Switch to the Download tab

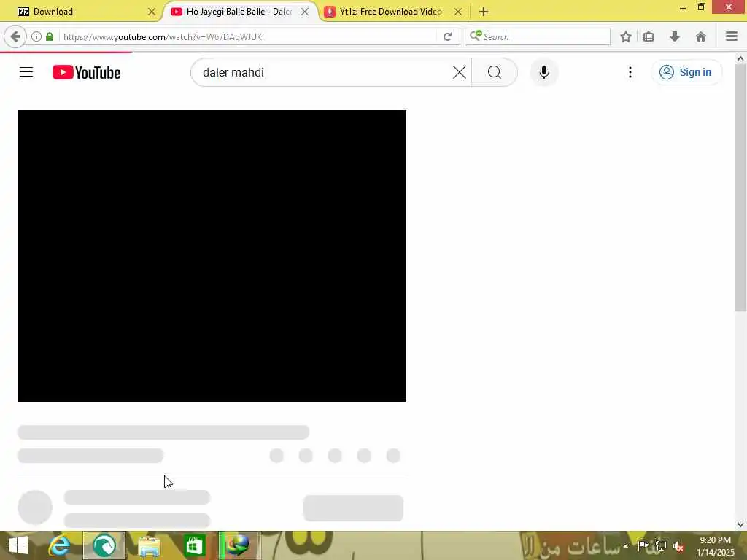click(x=80, y=12)
